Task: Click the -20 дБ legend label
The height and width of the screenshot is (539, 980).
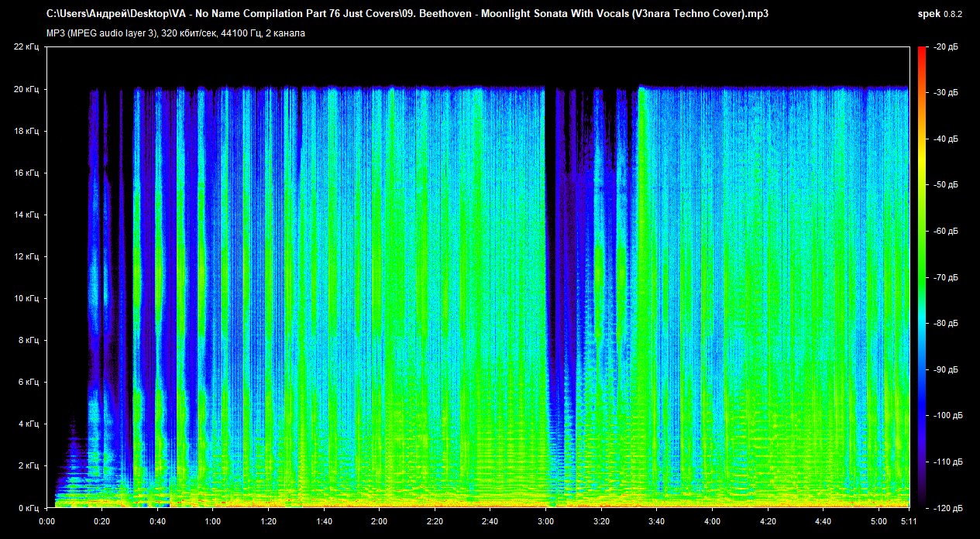Action: (947, 47)
